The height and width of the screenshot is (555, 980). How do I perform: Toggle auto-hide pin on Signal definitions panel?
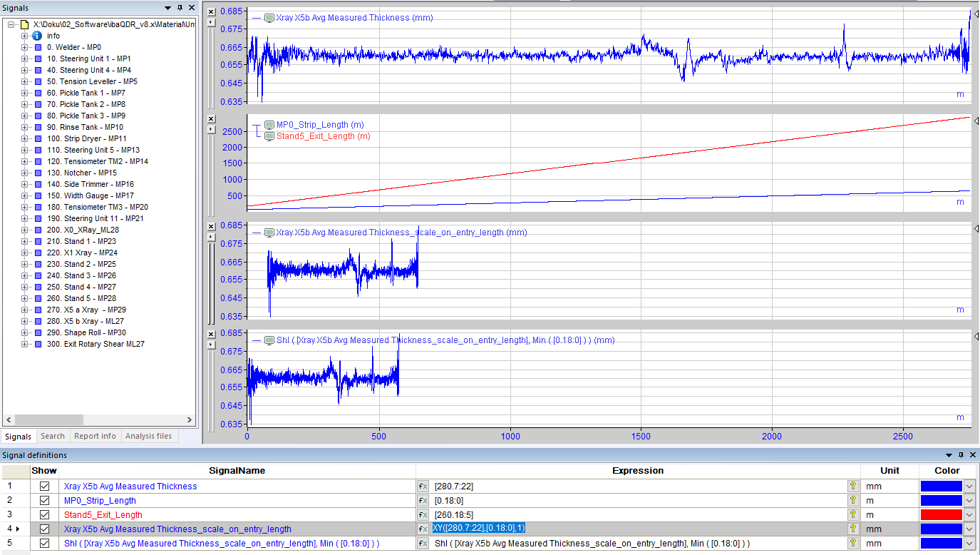click(961, 455)
